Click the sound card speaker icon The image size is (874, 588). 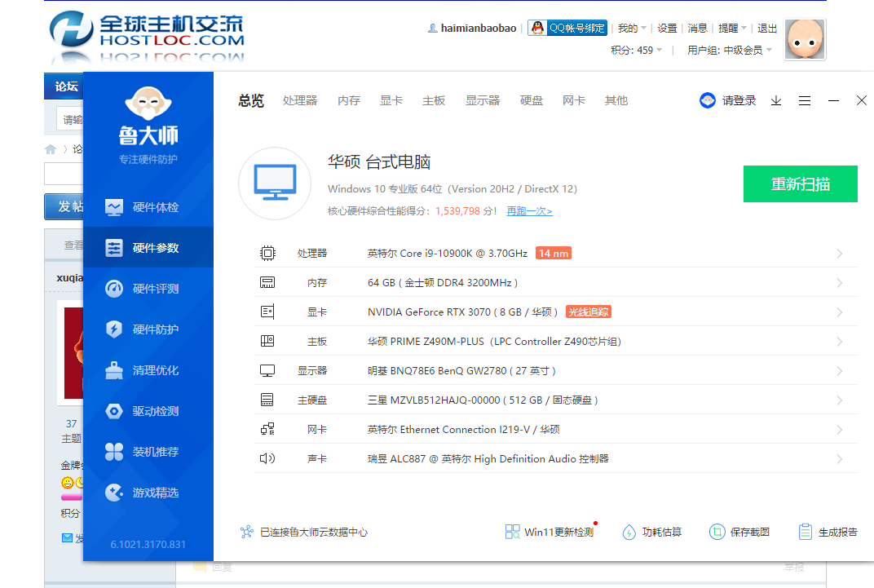[267, 458]
